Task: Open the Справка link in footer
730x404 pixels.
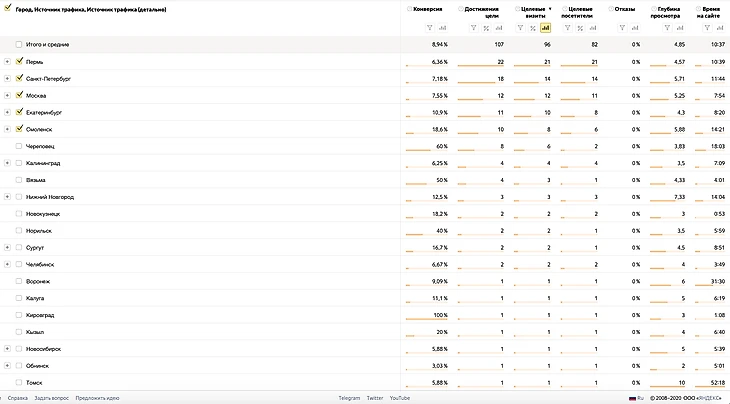Action: pyautogui.click(x=17, y=398)
